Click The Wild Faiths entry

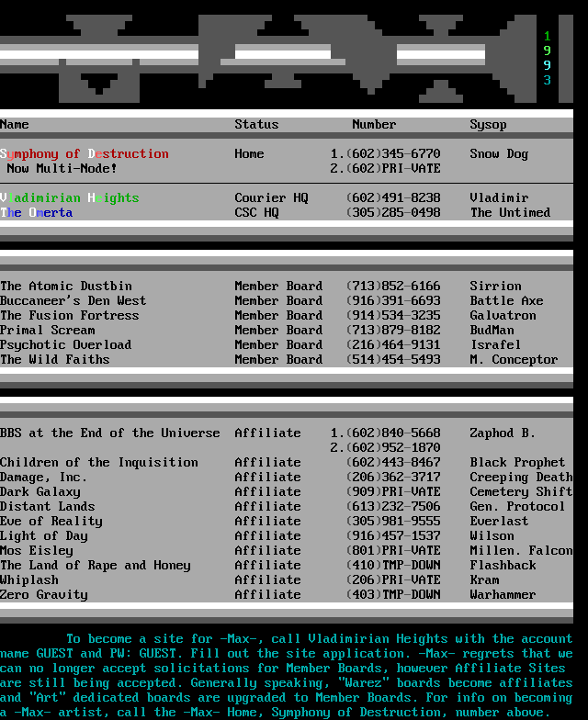point(55,360)
